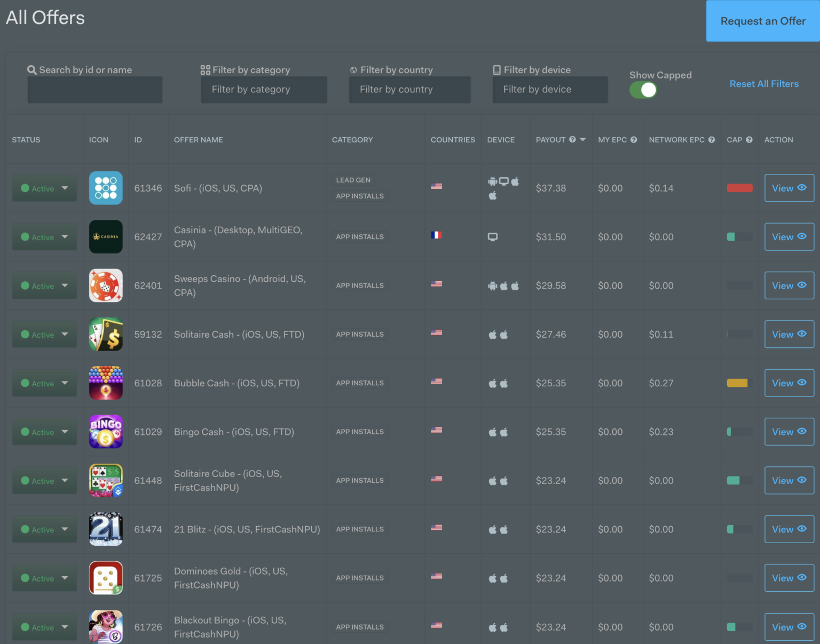Viewport: 820px width, 644px height.
Task: Disable the Show Capped toggle
Action: 643,90
